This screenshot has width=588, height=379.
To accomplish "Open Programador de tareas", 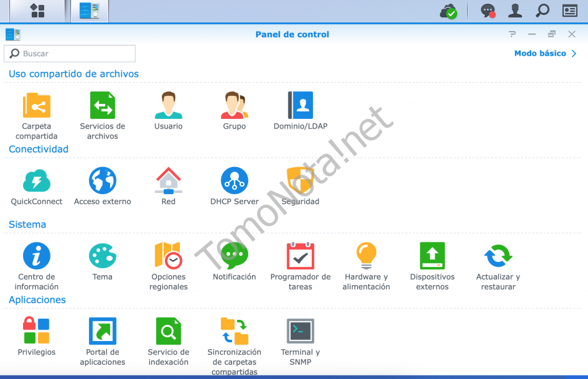I will click(300, 256).
